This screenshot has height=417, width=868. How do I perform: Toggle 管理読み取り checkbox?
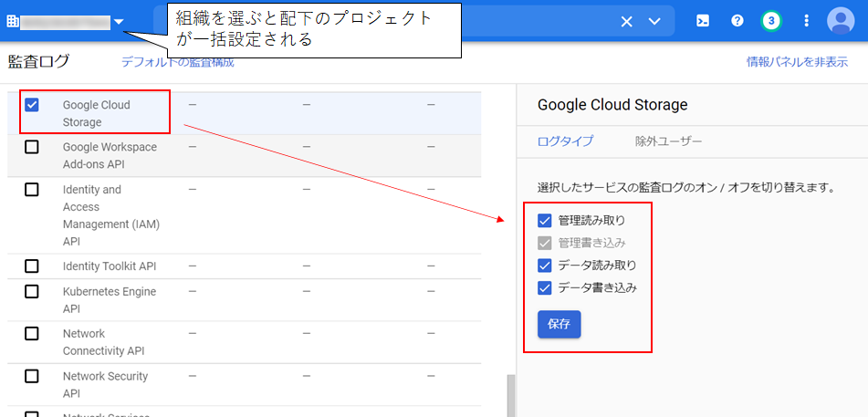545,221
